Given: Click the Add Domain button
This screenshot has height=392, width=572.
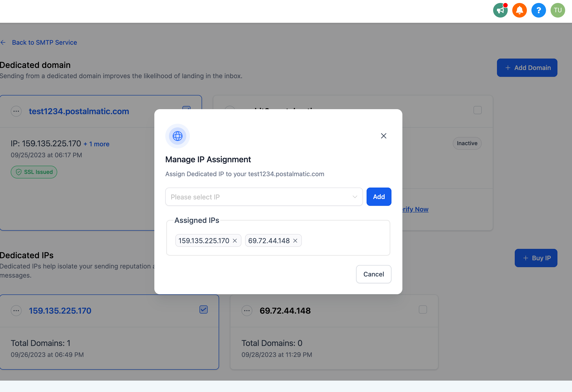Looking at the screenshot, I should (527, 68).
